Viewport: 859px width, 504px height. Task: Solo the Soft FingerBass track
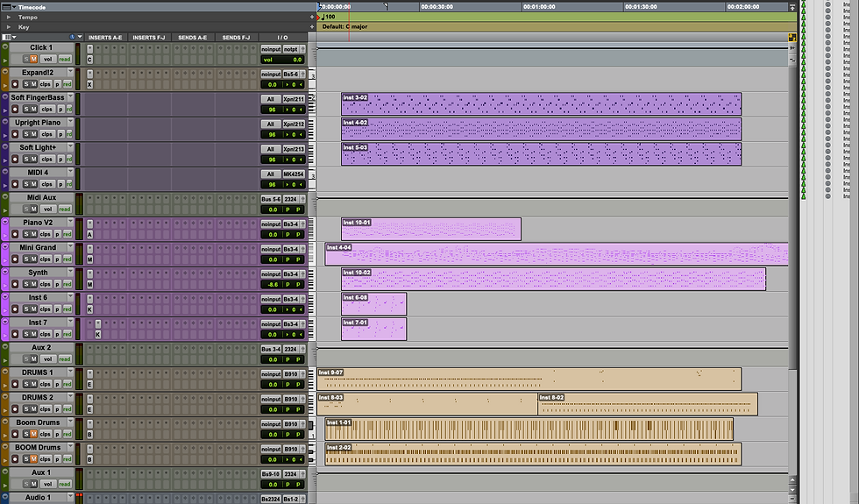(x=25, y=109)
